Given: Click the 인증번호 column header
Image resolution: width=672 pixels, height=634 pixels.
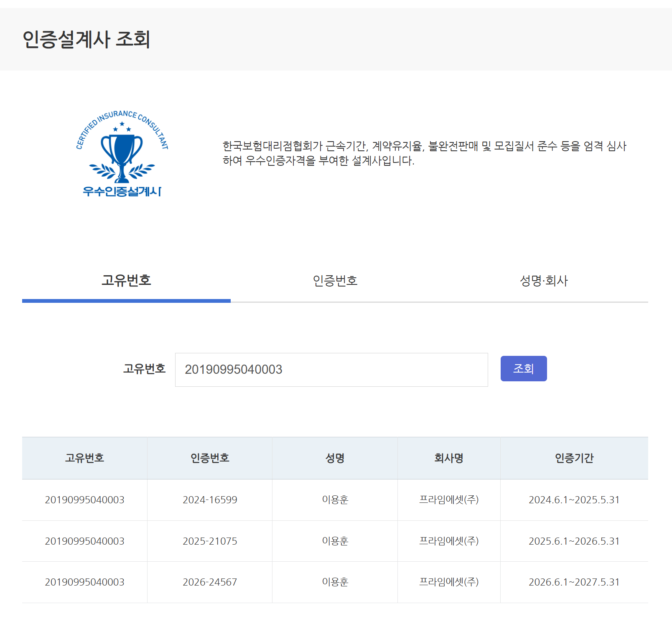Looking at the screenshot, I should [x=210, y=458].
